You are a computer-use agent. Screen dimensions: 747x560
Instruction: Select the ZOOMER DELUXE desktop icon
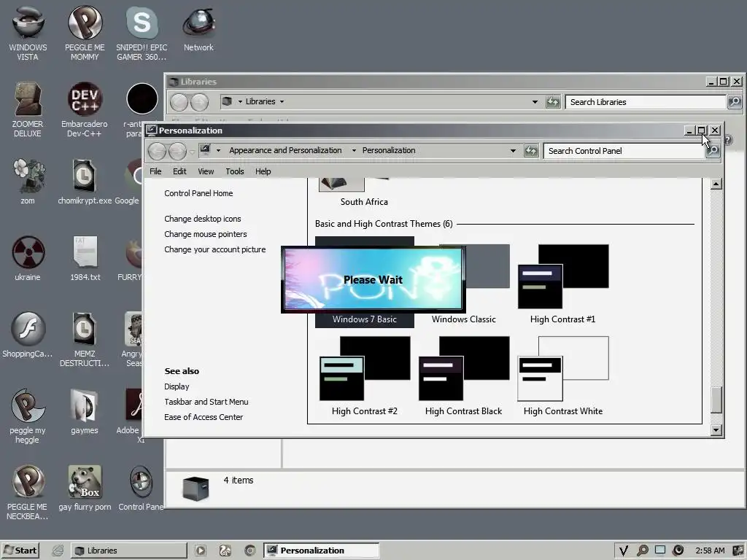(28, 109)
